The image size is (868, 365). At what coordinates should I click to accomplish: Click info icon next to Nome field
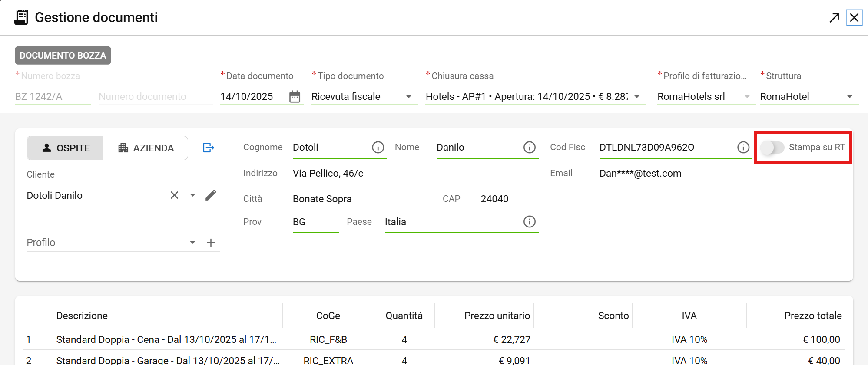[x=529, y=148]
